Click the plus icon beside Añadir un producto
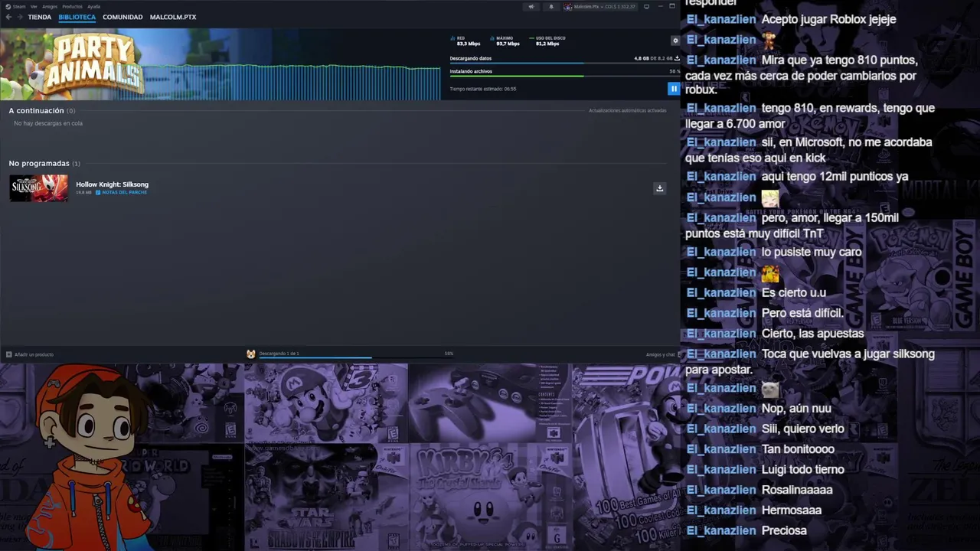This screenshot has height=551, width=980. (x=9, y=354)
